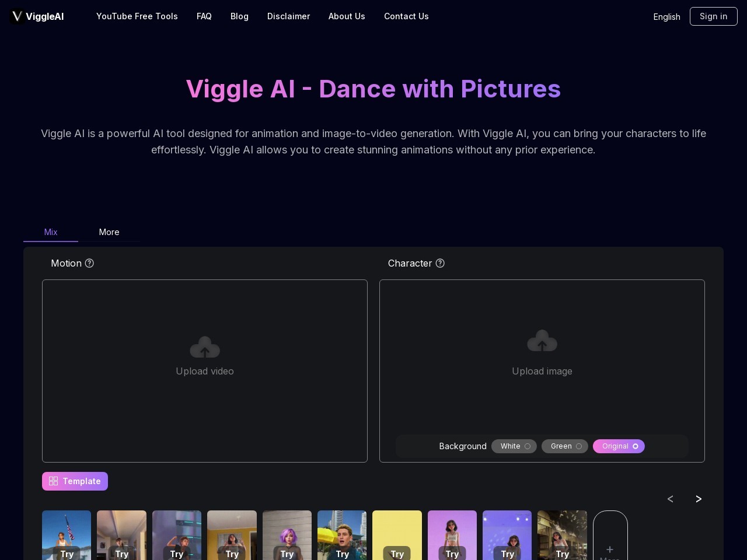The height and width of the screenshot is (560, 747).
Task: Select the White background option
Action: (x=514, y=446)
